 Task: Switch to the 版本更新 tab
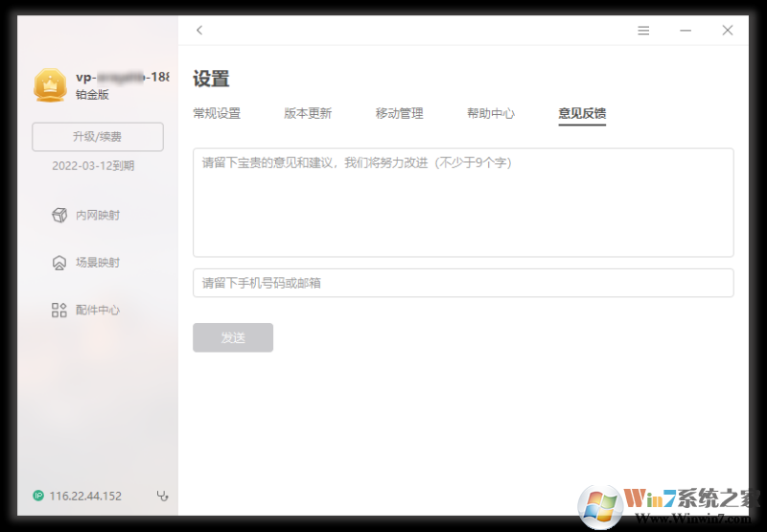coord(308,113)
